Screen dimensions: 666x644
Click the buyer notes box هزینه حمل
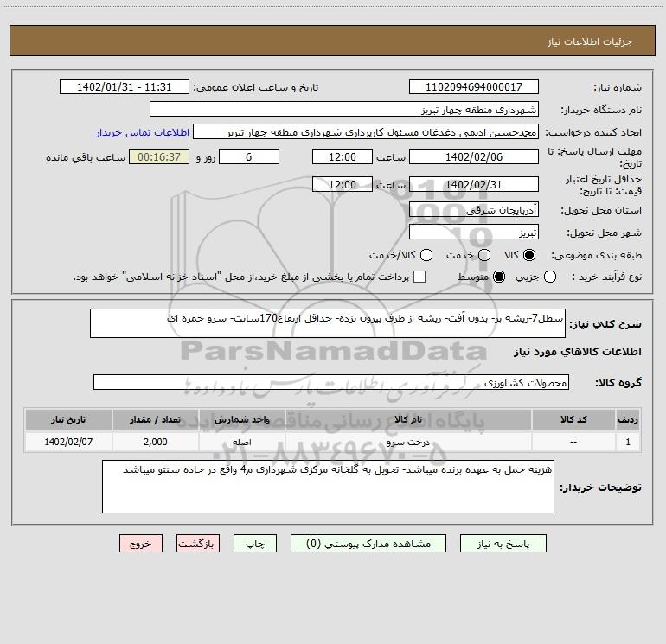(328, 487)
